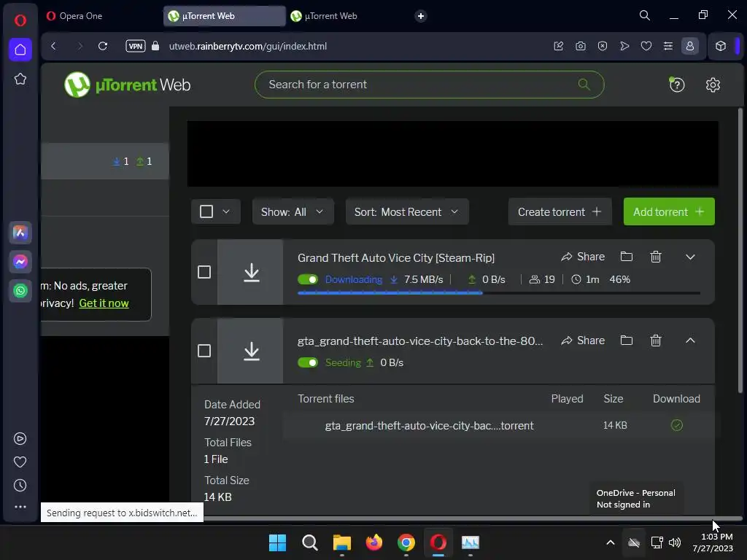Open folder for gta_grand-theft-auto torrent
This screenshot has height=560, width=747.
(x=627, y=341)
